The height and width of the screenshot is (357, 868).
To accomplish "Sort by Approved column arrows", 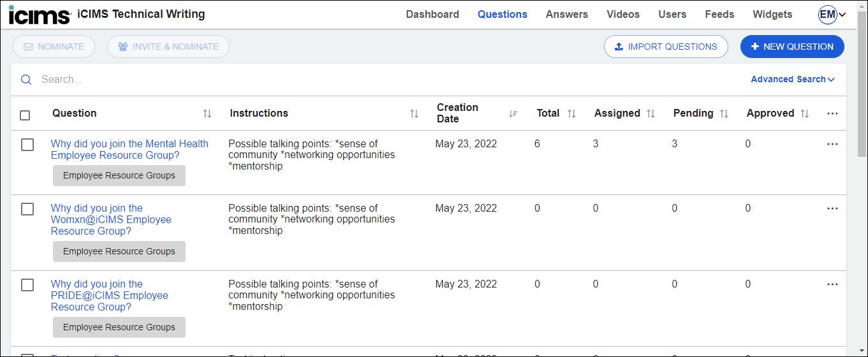I will [x=805, y=113].
